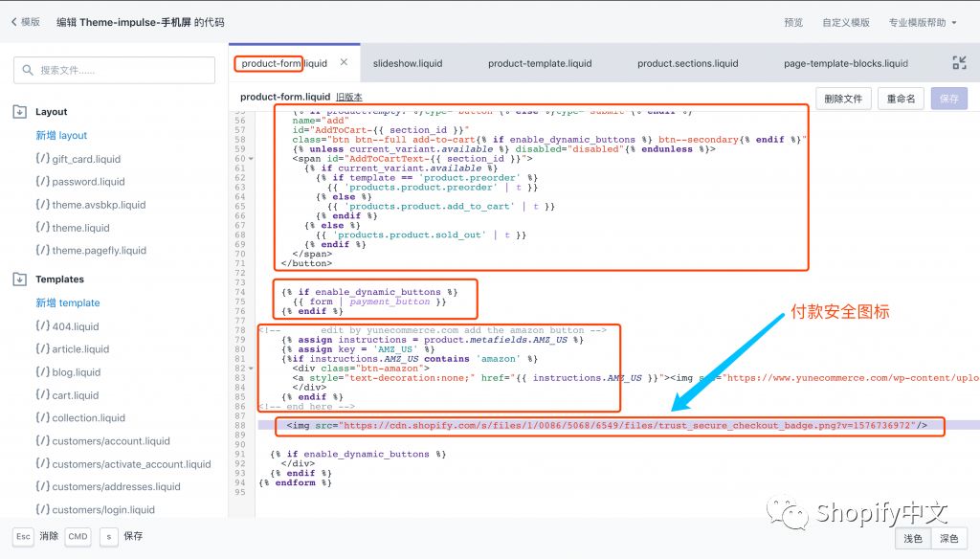Toggle fullscreen editor icon
Screen dimensions: 980x559
959,62
